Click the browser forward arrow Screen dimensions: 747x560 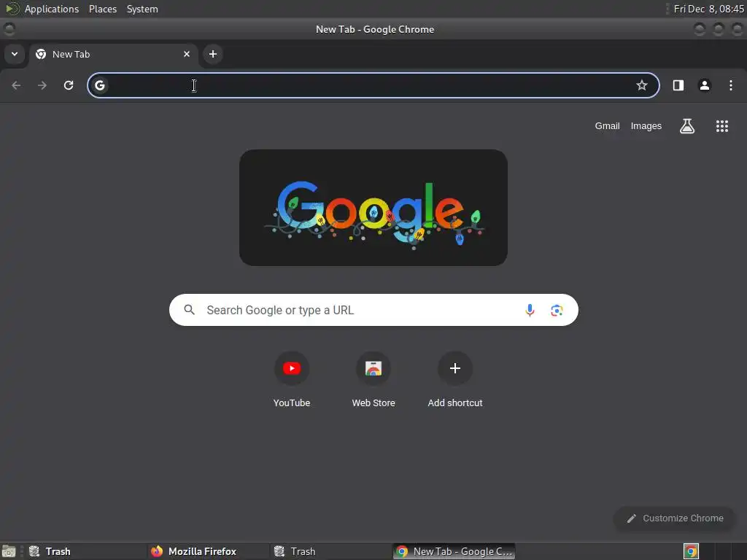coord(42,85)
